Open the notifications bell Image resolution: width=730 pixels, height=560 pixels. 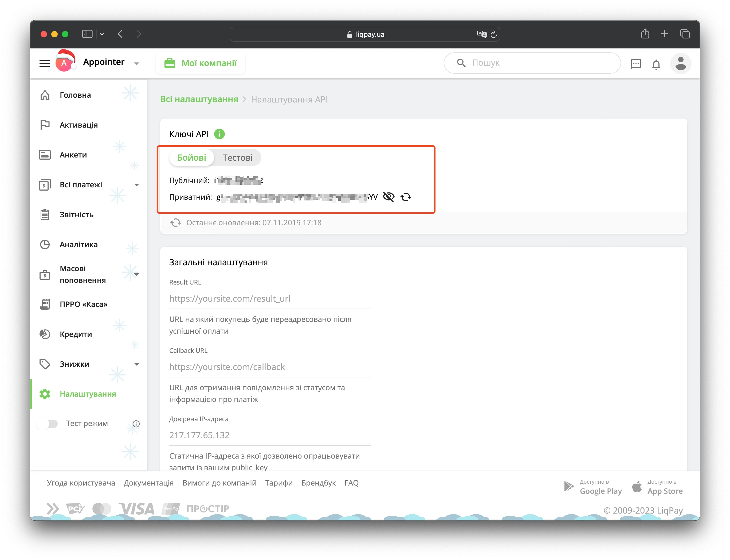(x=656, y=64)
